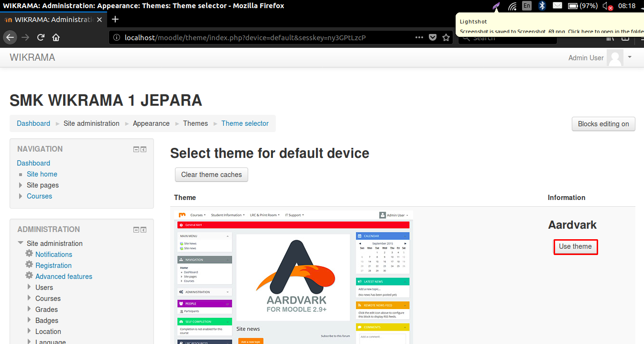Click Appearance in the breadcrumb
The image size is (644, 344).
pos(151,123)
